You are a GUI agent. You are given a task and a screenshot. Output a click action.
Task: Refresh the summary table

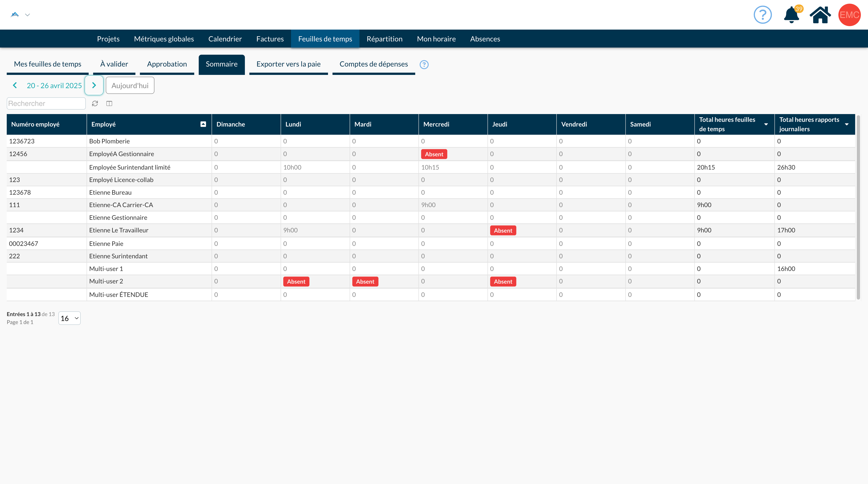(x=95, y=104)
